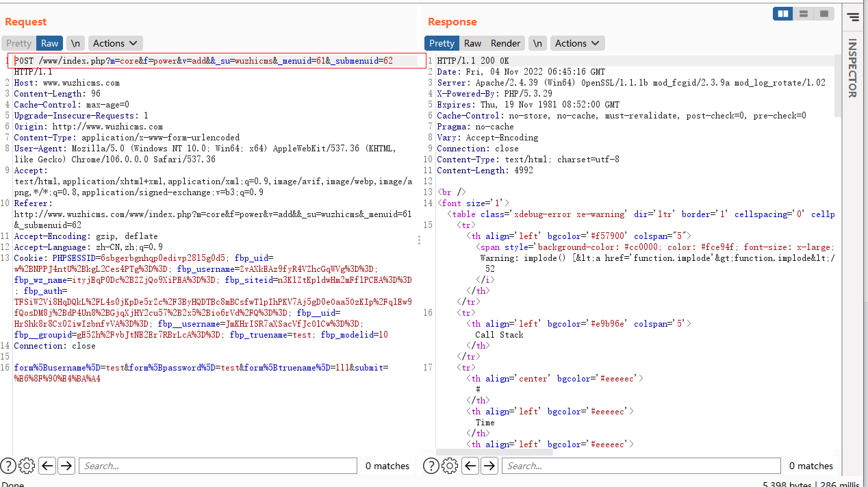Go to previous match in Request
This screenshot has height=487, width=868.
point(47,466)
